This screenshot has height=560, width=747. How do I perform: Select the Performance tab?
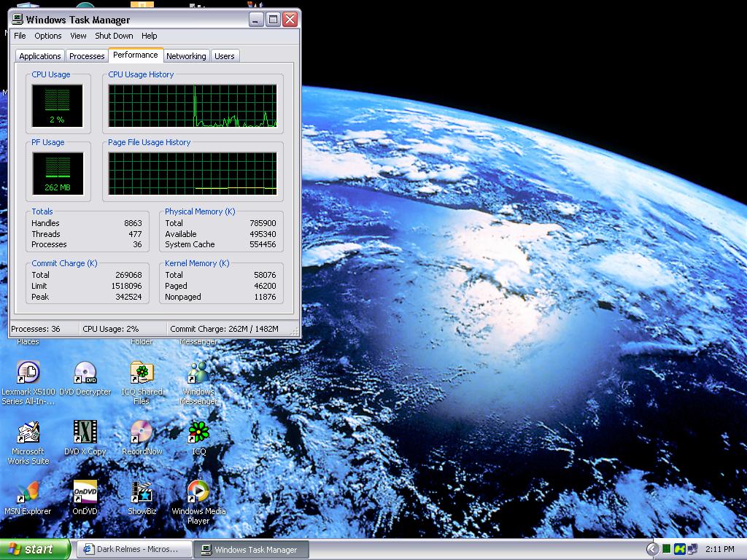pos(135,55)
